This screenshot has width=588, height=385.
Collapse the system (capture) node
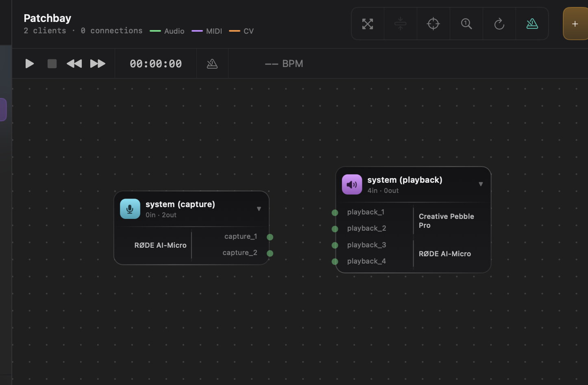point(259,208)
